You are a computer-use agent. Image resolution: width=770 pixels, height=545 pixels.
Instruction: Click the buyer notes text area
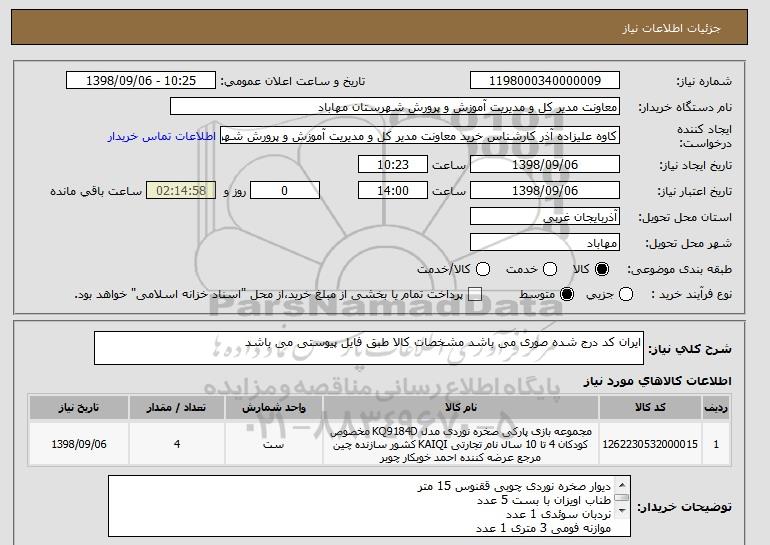click(369, 506)
